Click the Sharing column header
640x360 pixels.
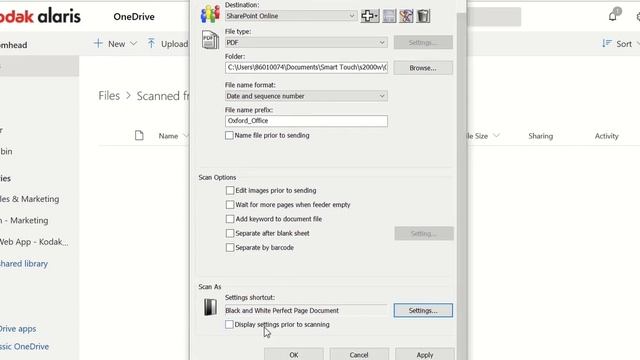[x=540, y=136]
